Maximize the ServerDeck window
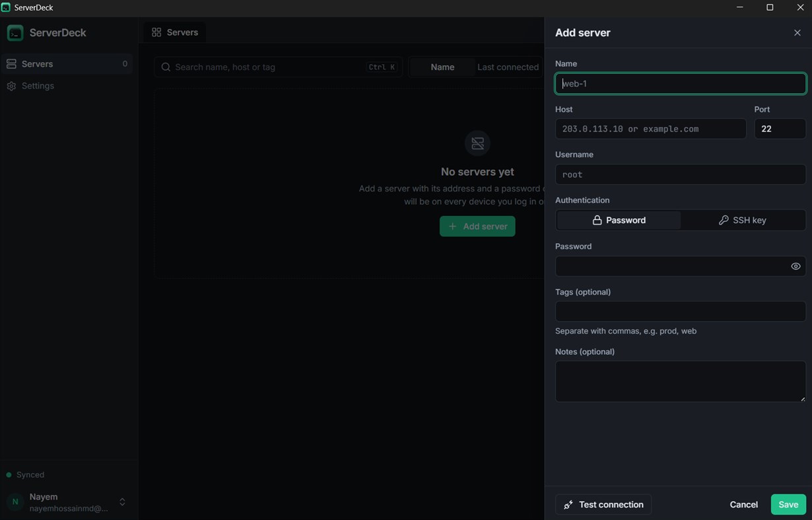This screenshot has width=812, height=520. (770, 7)
